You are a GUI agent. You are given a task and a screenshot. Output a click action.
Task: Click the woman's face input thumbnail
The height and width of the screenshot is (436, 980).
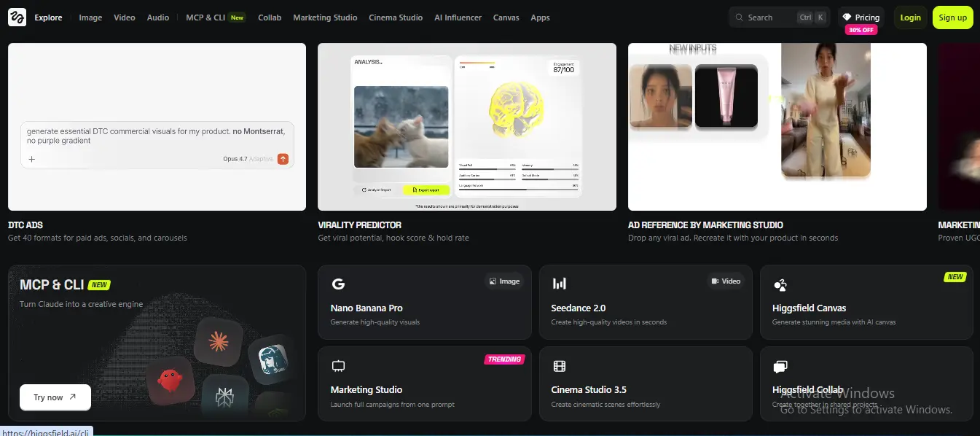point(661,96)
